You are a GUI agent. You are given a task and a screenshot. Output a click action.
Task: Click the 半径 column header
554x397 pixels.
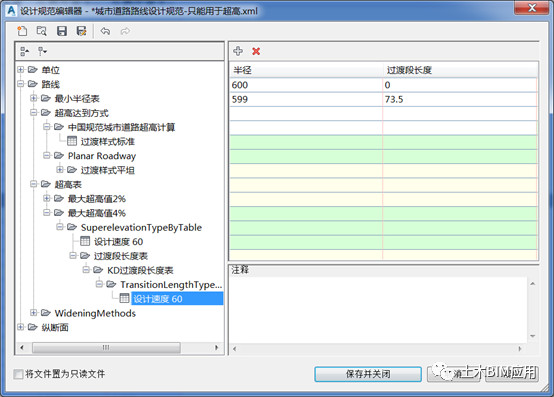306,70
